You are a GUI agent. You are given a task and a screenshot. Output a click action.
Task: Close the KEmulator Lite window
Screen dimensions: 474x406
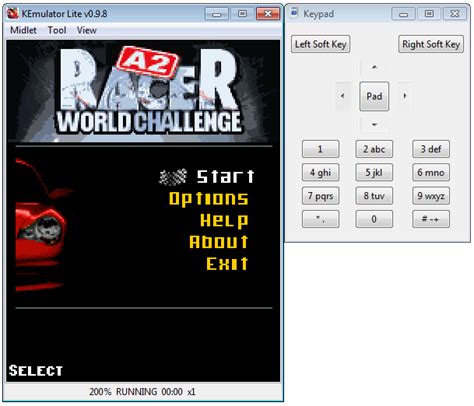click(x=268, y=14)
